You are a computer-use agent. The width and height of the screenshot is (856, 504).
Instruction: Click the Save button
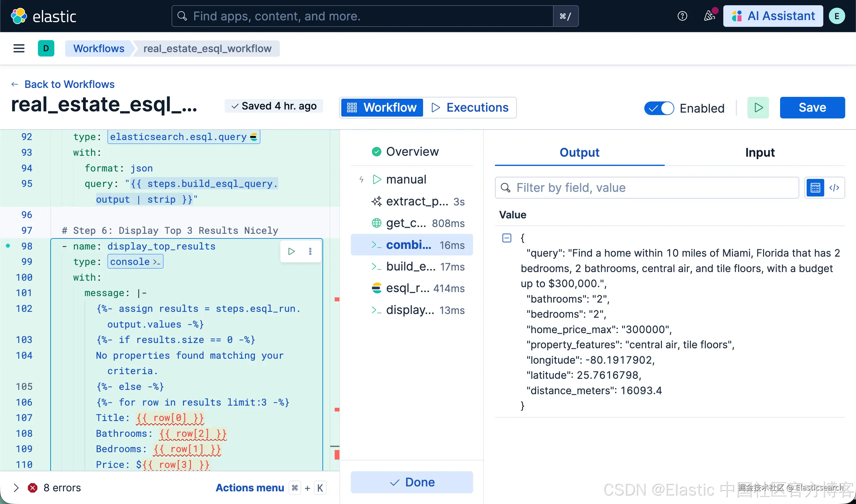[x=812, y=108]
